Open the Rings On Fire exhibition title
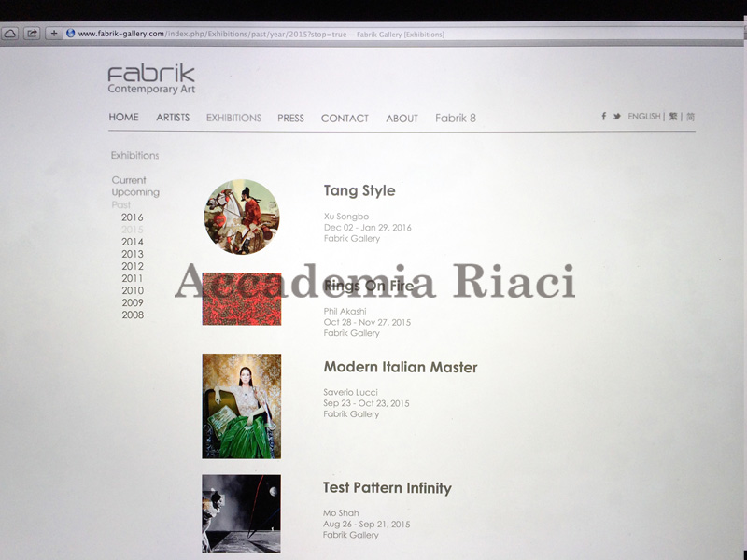Image resolution: width=747 pixels, height=560 pixels. click(369, 286)
